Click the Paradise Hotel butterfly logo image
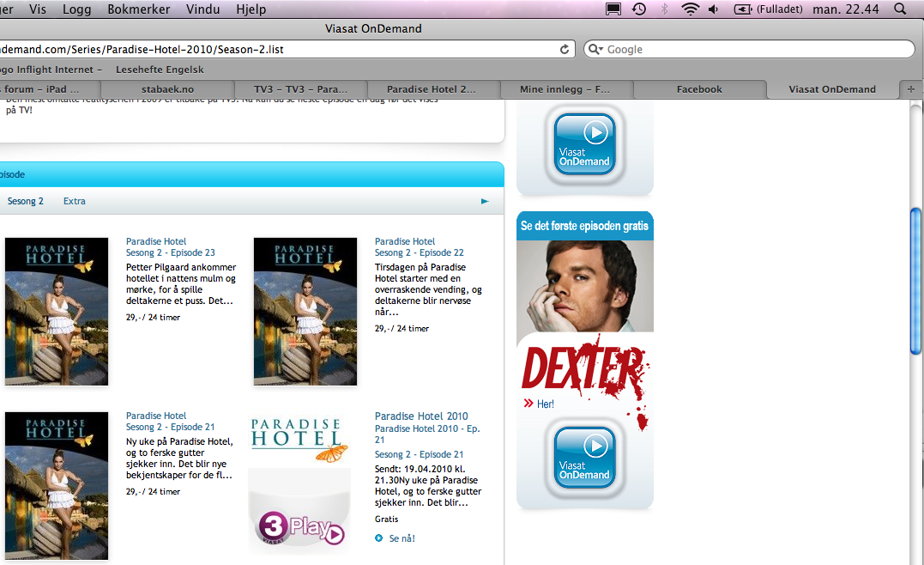924x565 pixels. (x=299, y=440)
